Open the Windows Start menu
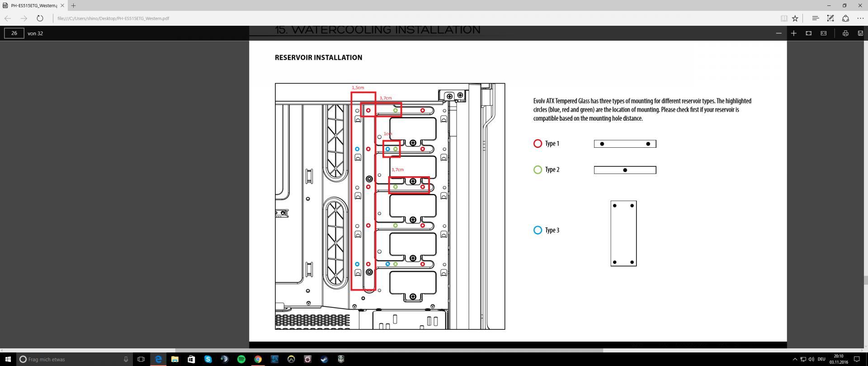 click(x=8, y=359)
